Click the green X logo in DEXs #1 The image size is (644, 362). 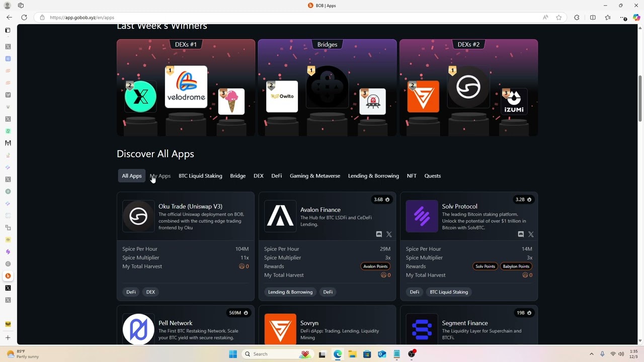[x=140, y=97]
